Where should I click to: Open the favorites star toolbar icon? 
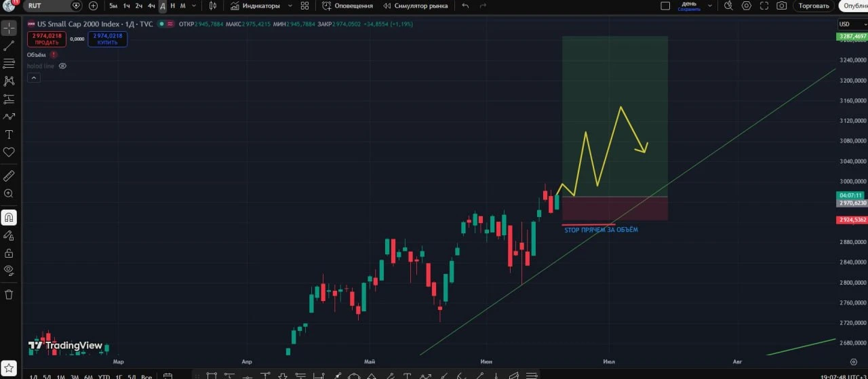(9, 367)
